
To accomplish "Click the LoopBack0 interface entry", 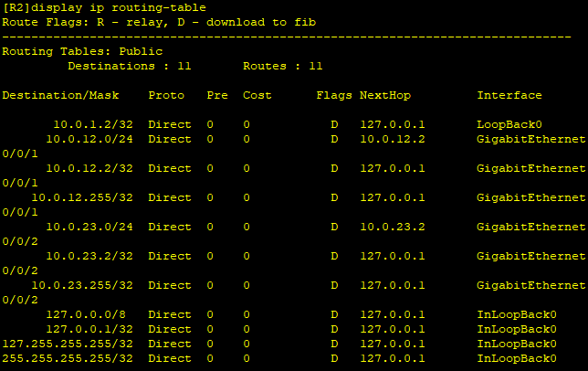I will (509, 124).
